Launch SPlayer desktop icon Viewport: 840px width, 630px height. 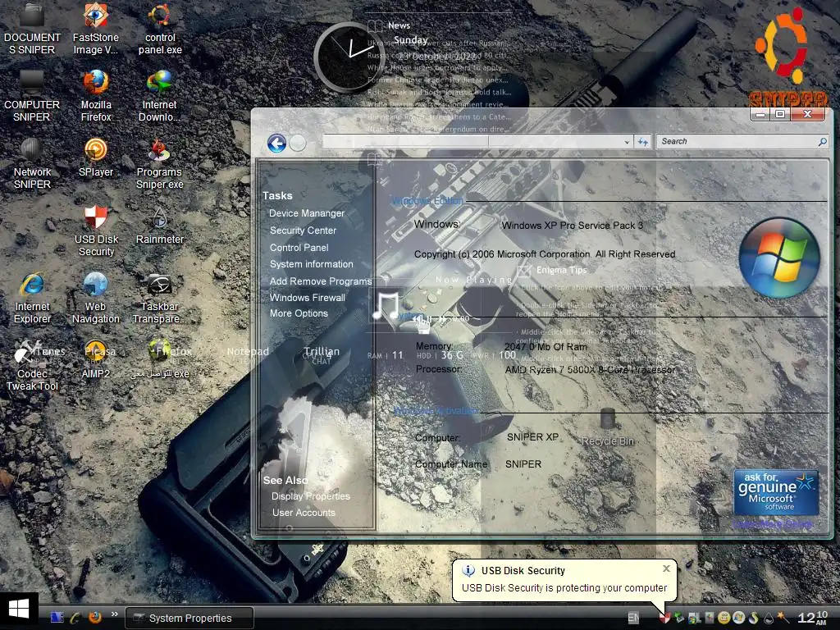[96, 158]
